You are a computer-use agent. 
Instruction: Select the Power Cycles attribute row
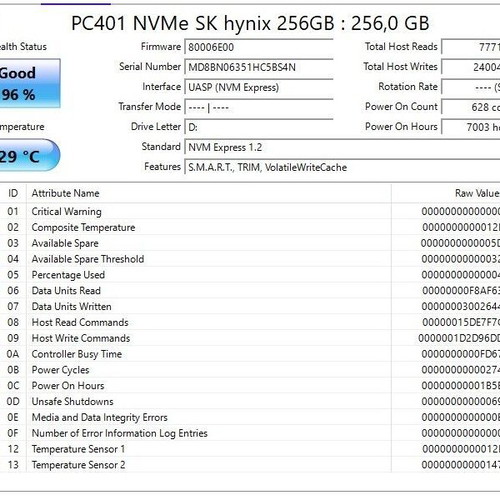point(250,370)
